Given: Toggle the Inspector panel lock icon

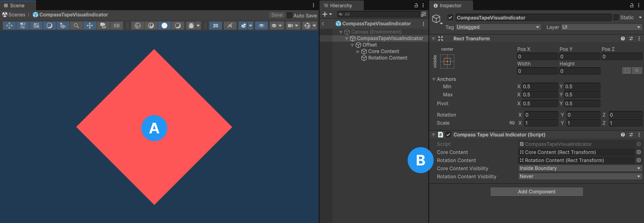Looking at the screenshot, I should pyautogui.click(x=632, y=6).
